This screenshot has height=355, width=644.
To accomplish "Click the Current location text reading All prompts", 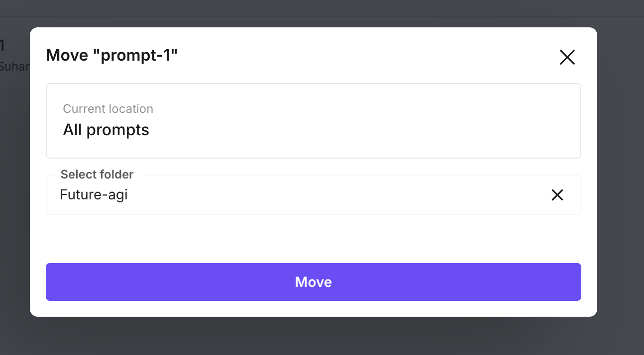I will [x=106, y=130].
